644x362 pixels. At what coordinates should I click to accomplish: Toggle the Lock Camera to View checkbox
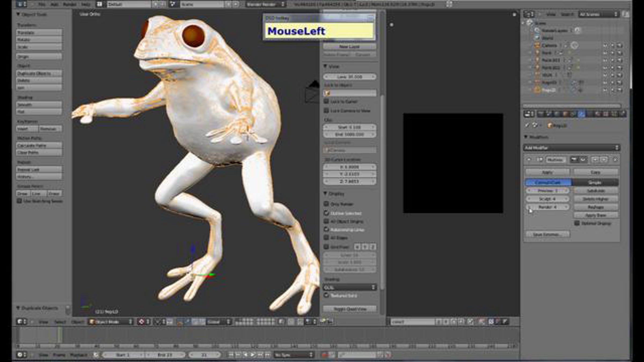(326, 110)
